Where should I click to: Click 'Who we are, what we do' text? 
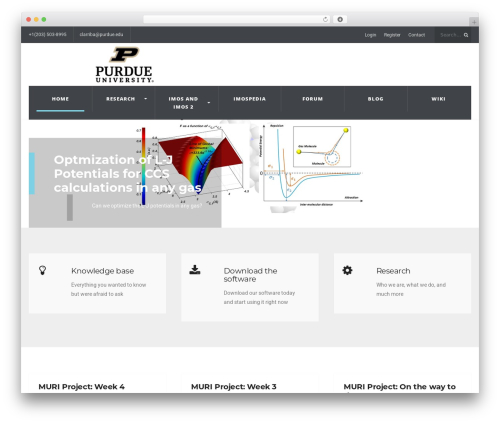(x=411, y=289)
